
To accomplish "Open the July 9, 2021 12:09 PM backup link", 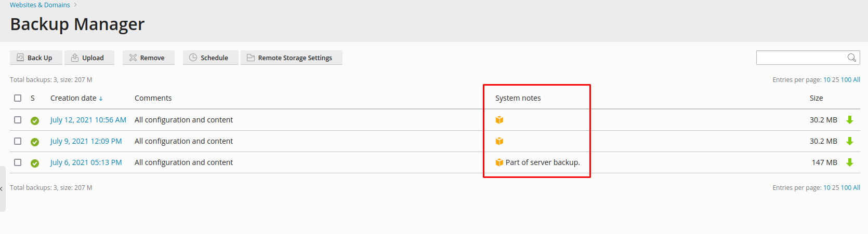I will coord(86,141).
